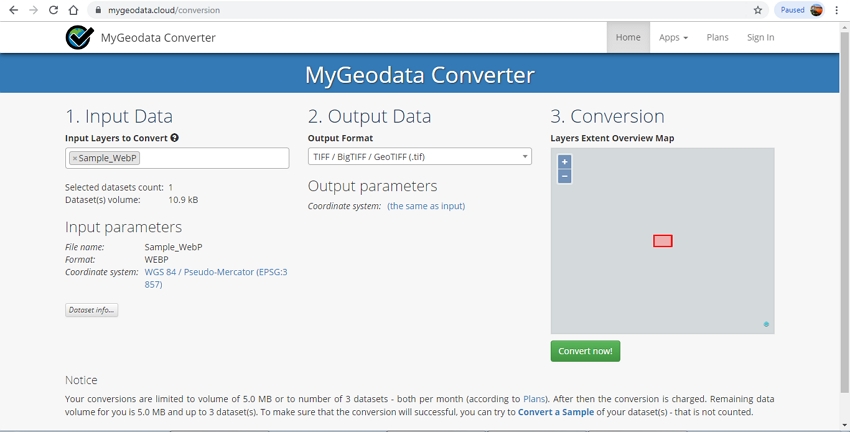The image size is (850, 432).
Task: Bookmark this page with the star icon
Action: click(x=758, y=10)
